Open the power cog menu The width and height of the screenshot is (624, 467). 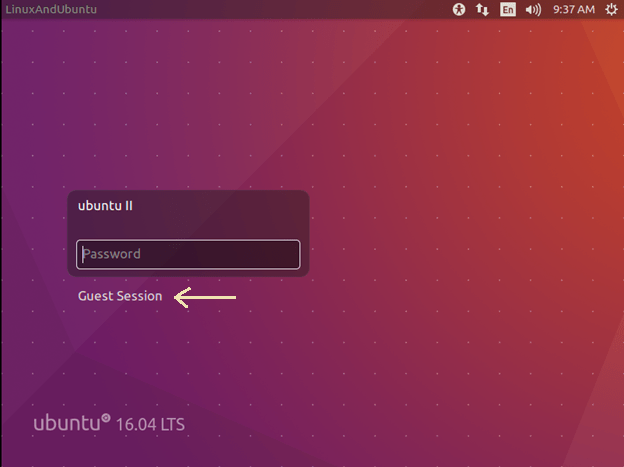tap(611, 9)
